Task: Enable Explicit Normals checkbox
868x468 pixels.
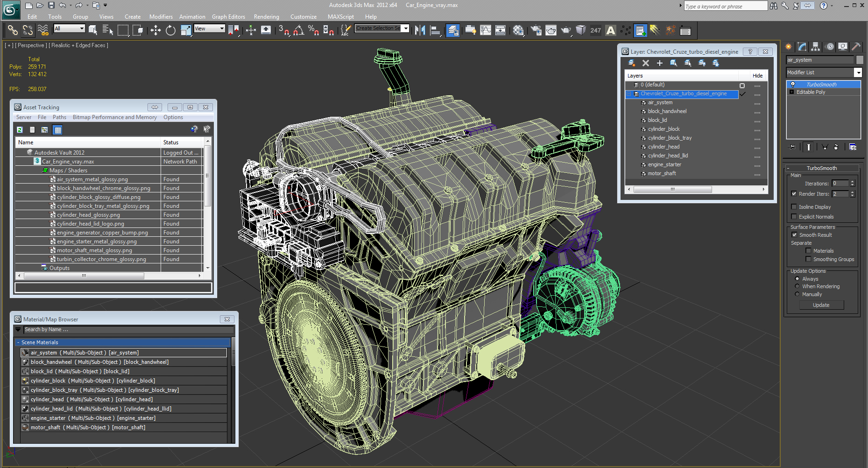Action: pos(794,216)
